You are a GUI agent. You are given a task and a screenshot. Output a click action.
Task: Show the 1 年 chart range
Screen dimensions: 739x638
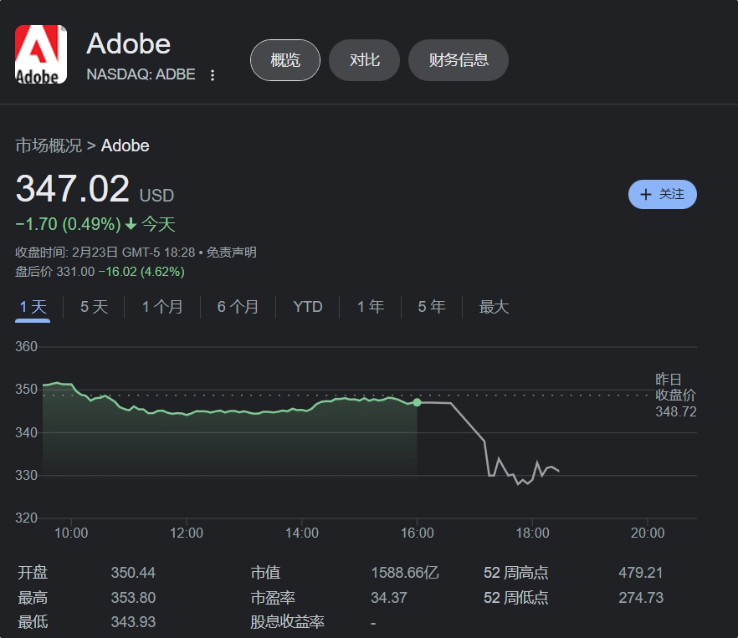(370, 307)
